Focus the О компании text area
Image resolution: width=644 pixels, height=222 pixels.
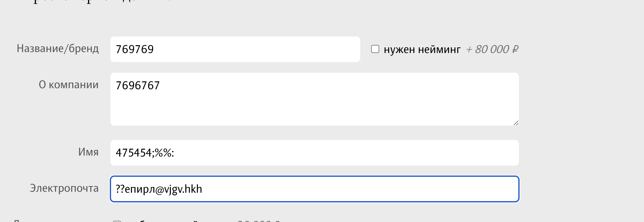click(x=314, y=99)
